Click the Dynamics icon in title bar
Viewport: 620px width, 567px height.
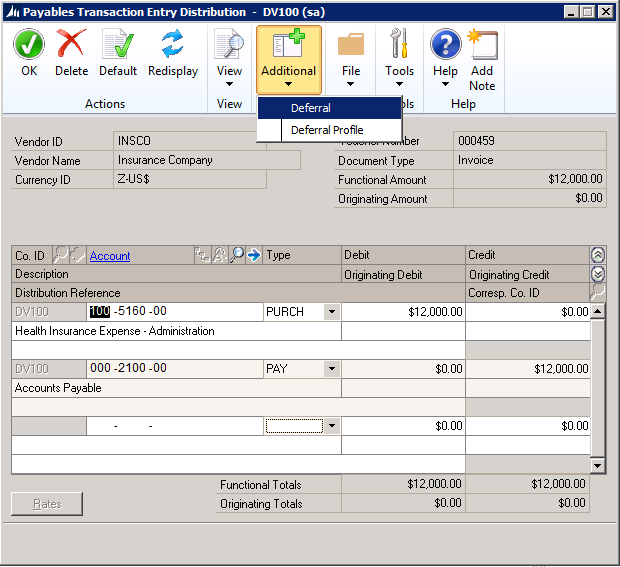coord(12,12)
